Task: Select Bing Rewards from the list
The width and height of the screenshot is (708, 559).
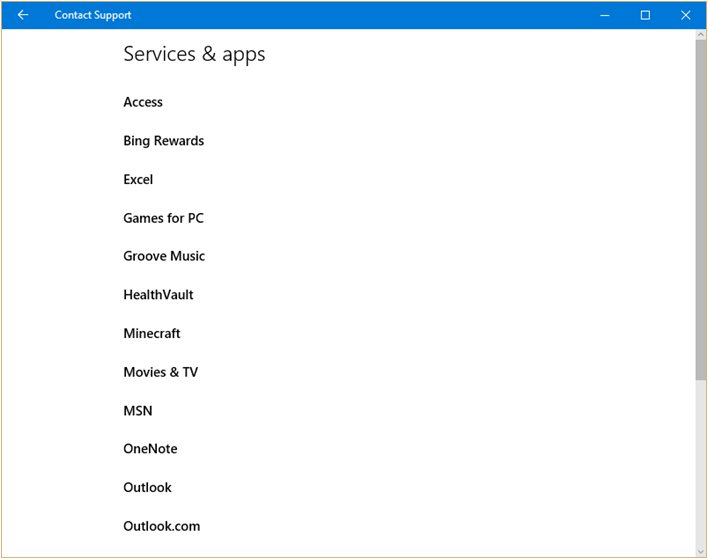Action: point(163,141)
